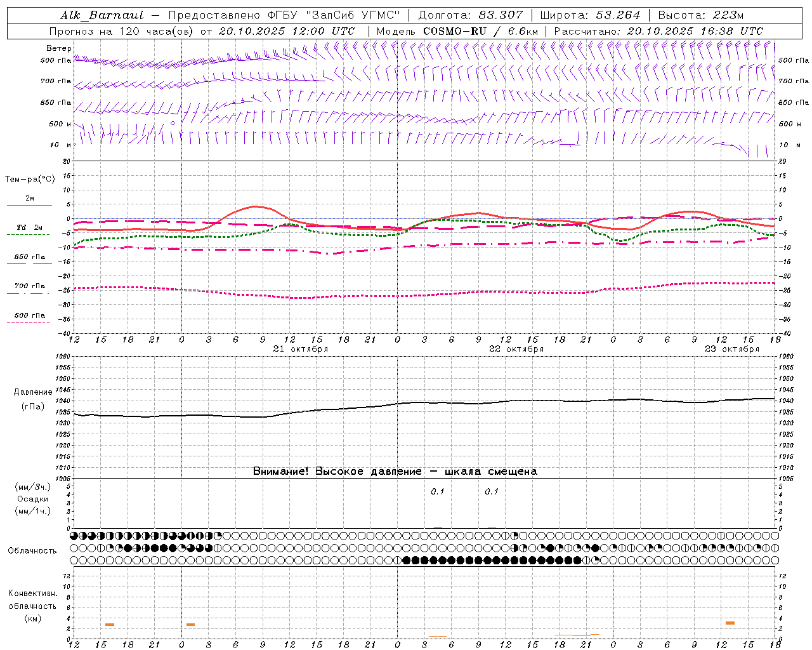Click the Давление pressure panel label
Screen dimensions: 812x650
[33, 392]
